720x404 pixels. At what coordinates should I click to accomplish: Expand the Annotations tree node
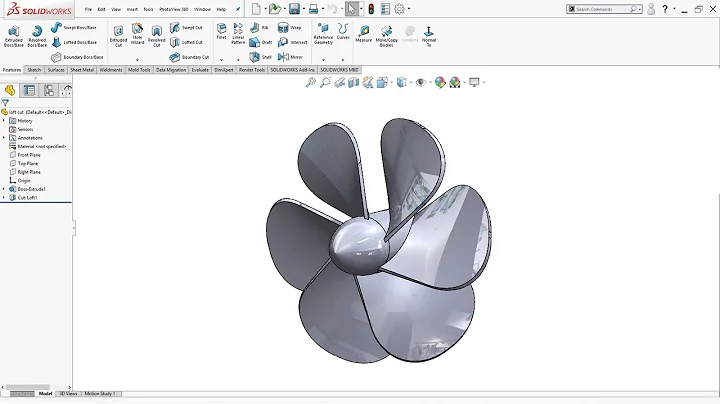[x=4, y=138]
